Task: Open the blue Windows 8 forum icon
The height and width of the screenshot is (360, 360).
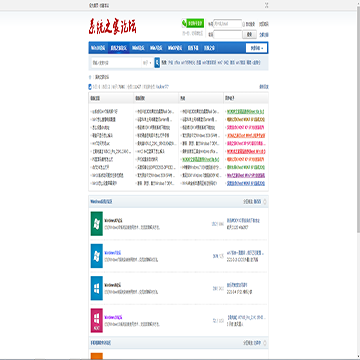Action: click(x=97, y=288)
